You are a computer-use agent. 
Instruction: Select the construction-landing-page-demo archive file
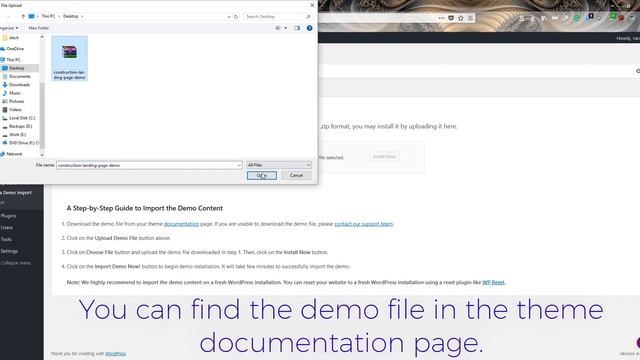pyautogui.click(x=69, y=58)
